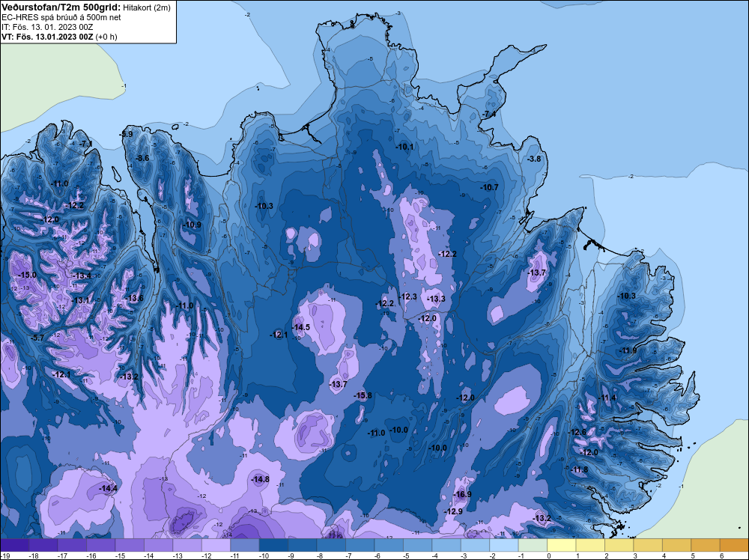Click the -14.5 station reading
The width and height of the screenshot is (749, 560).
[301, 327]
